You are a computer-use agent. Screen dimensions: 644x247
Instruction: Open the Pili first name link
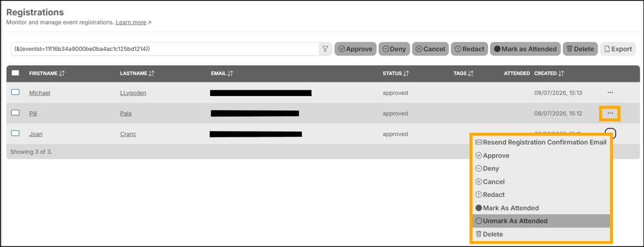coord(33,114)
